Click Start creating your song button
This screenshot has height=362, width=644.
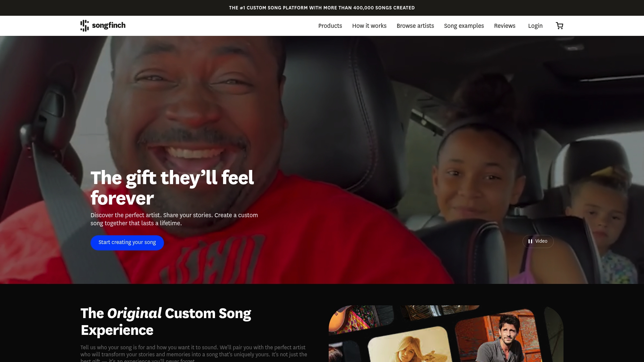[x=127, y=242]
